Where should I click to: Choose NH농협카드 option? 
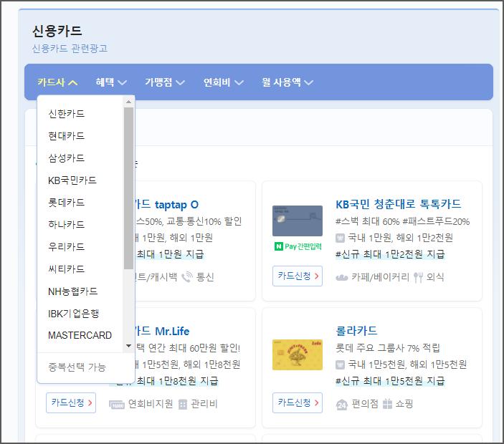click(72, 291)
